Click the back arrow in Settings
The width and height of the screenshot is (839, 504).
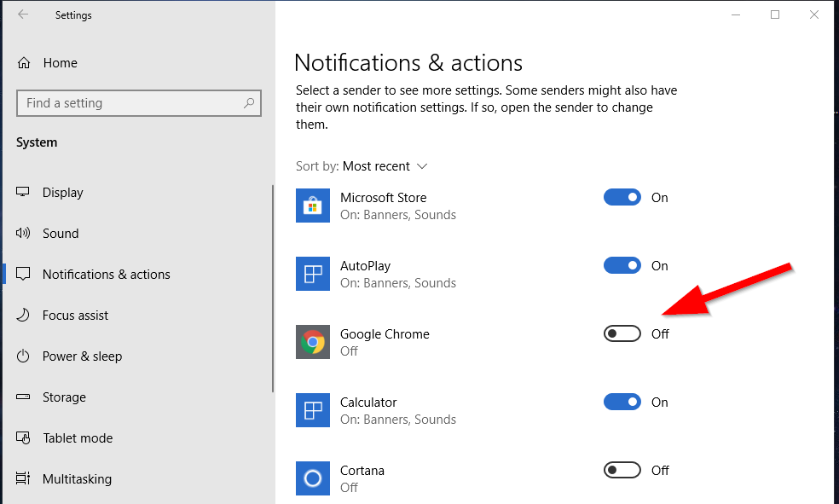(23, 14)
